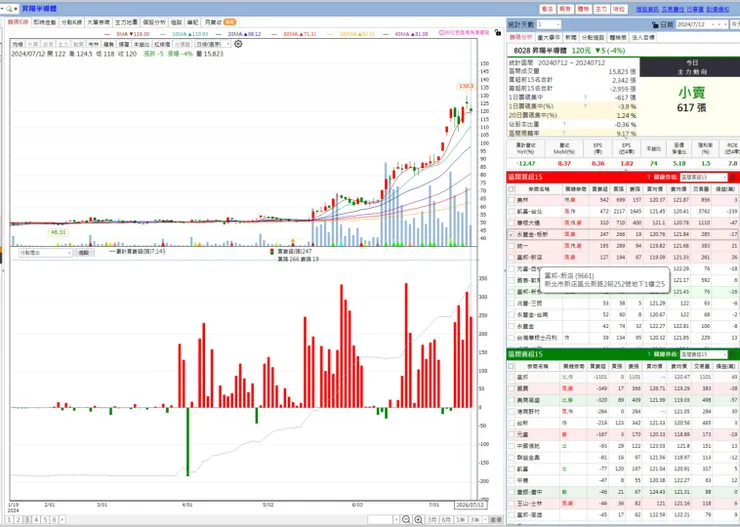The image size is (740, 527).
Task: Switch to the 分時K線 tab
Action: point(72,22)
